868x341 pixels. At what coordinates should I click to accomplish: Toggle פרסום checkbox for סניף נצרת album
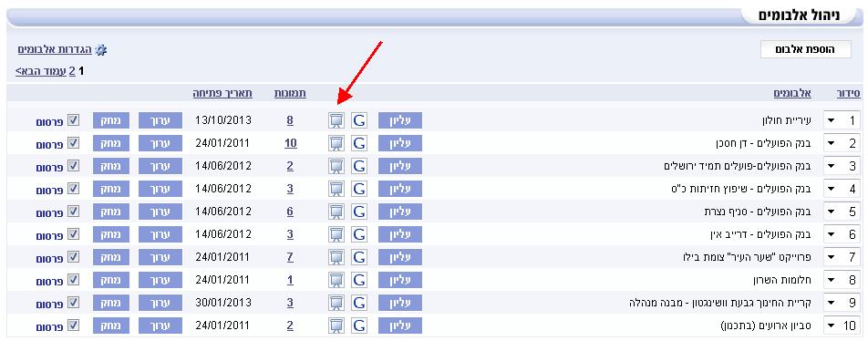(73, 211)
